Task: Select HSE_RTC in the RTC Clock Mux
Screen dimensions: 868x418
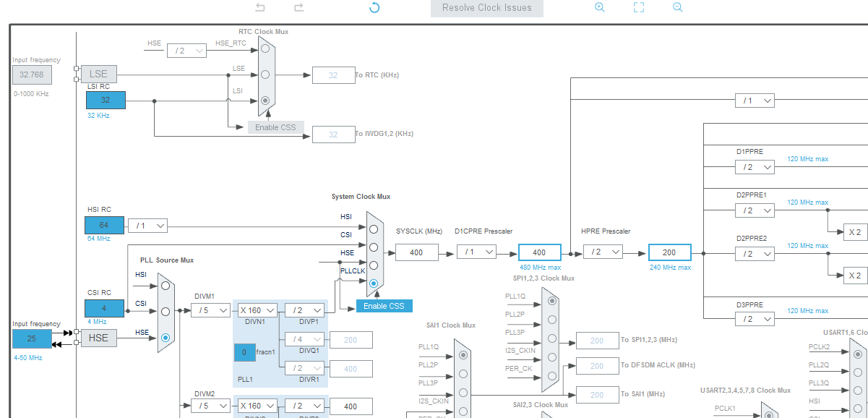Action: [x=266, y=48]
